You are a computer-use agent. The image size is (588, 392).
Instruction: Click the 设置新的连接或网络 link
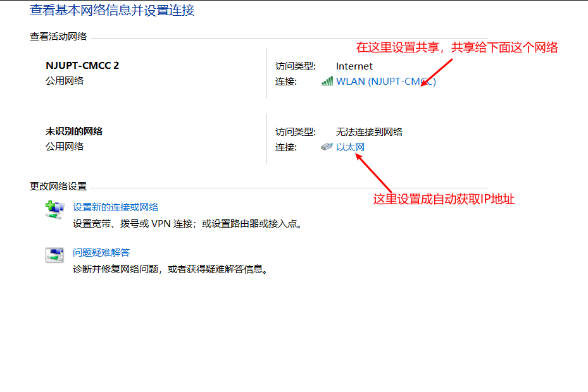115,207
